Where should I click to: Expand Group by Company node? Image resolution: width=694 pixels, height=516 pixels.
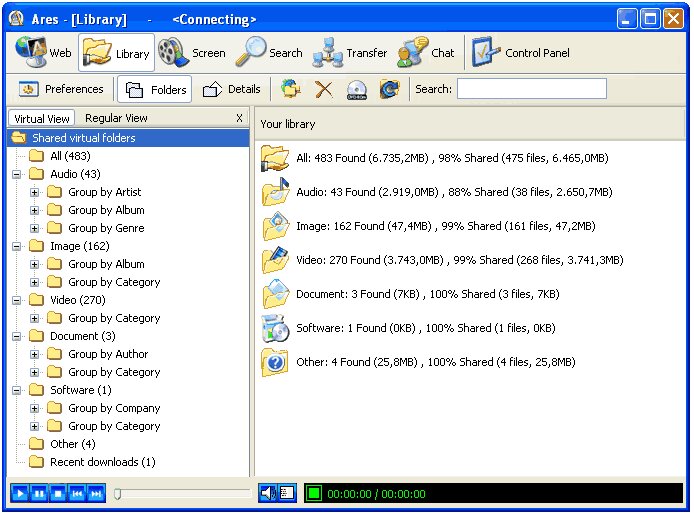(35, 408)
